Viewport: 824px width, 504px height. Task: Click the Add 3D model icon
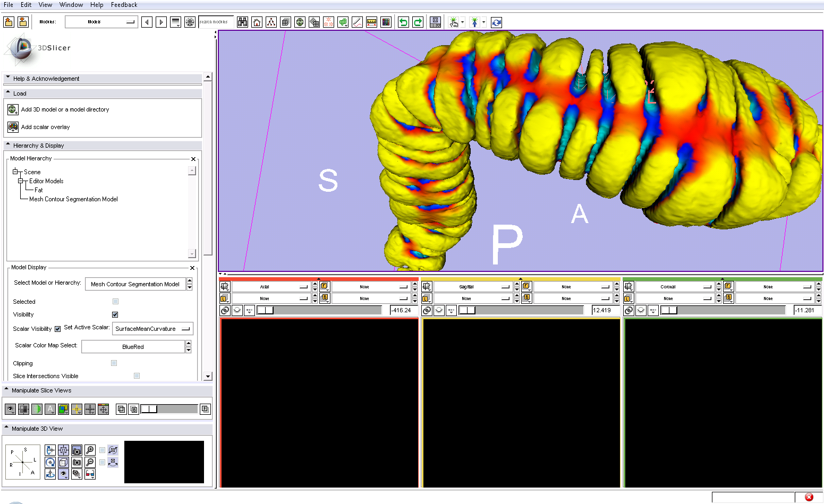point(13,109)
